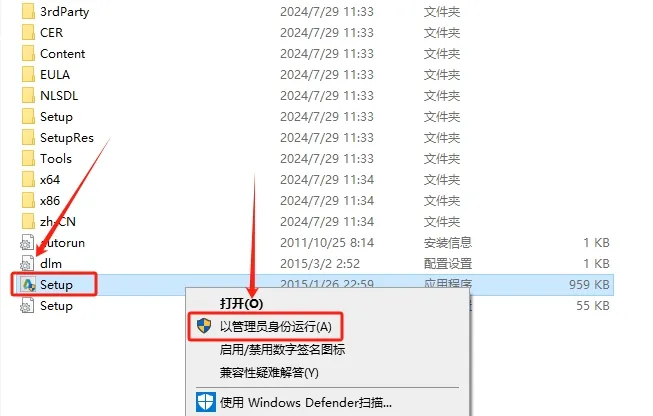This screenshot has height=416, width=653.
Task: Click the autorun file gear icon
Action: pyautogui.click(x=27, y=243)
